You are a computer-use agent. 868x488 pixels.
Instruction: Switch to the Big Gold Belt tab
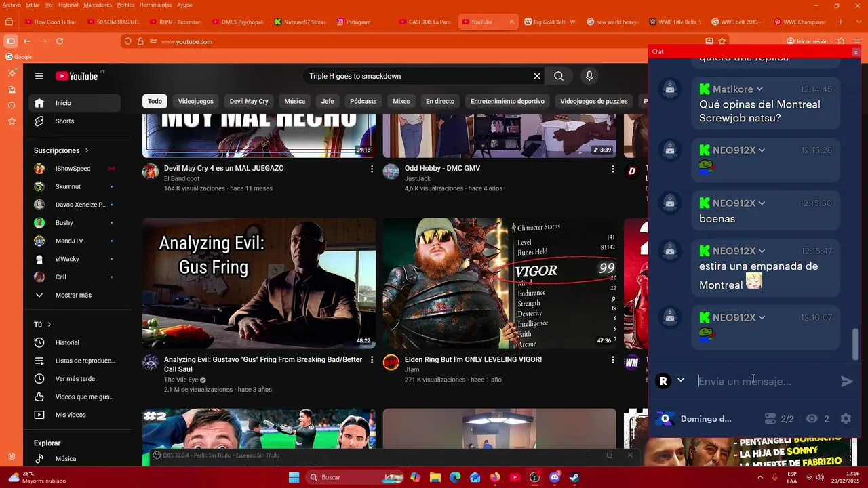click(x=550, y=22)
